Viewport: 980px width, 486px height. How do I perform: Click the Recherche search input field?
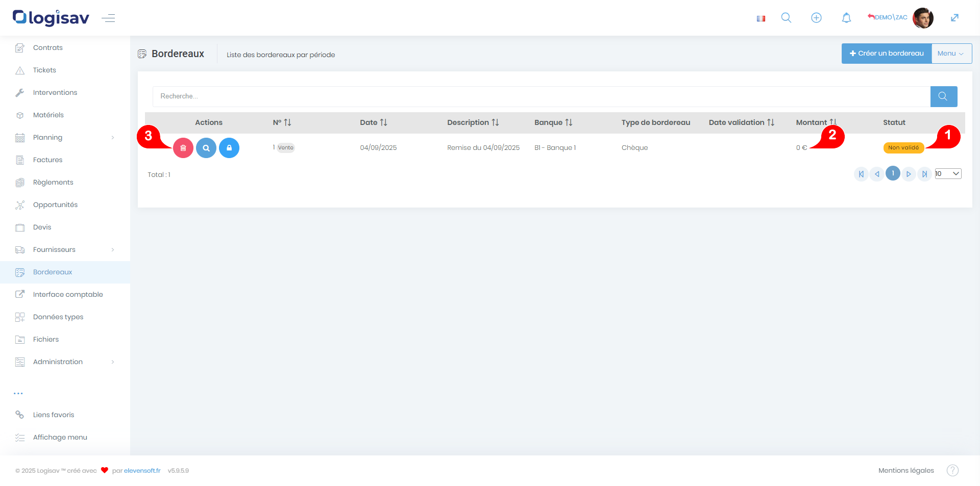541,96
